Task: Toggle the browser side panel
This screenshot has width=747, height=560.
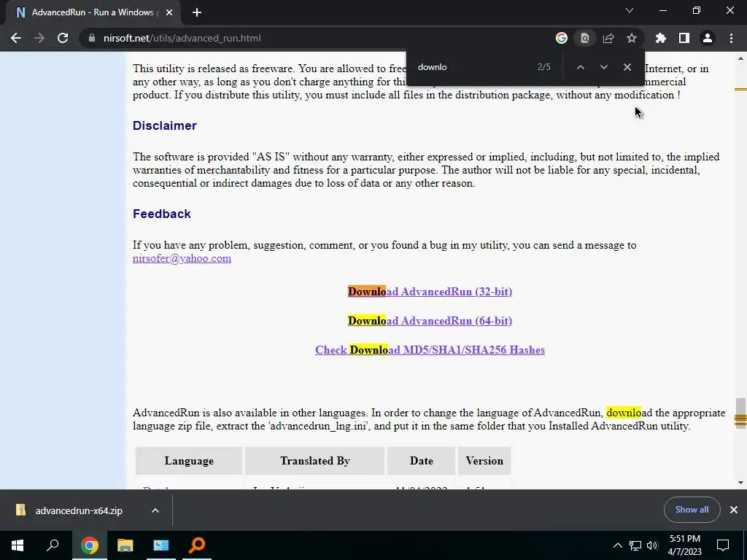Action: click(x=684, y=38)
